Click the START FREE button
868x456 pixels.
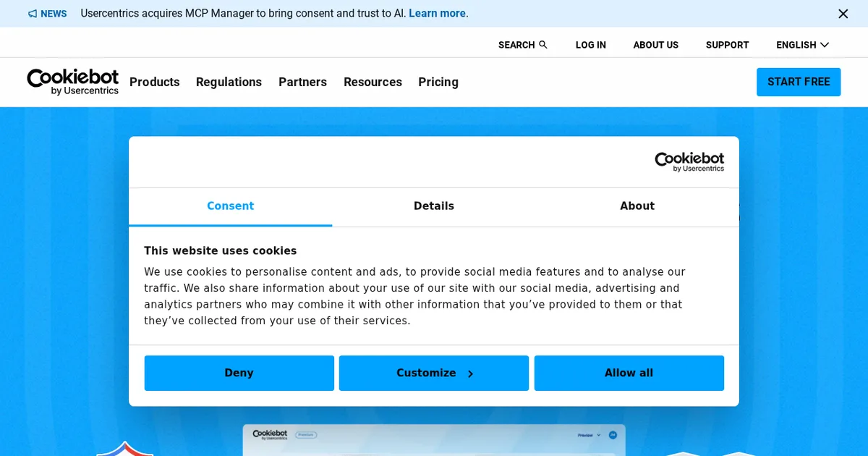pos(799,82)
